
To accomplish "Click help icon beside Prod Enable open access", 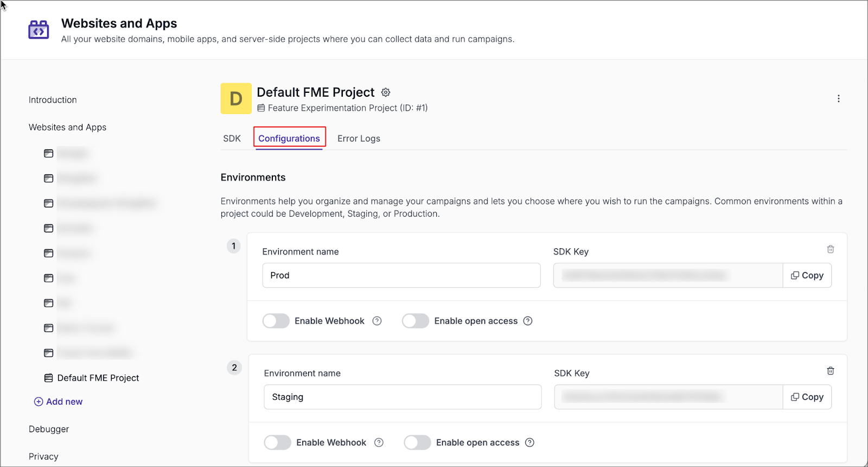I will (528, 321).
